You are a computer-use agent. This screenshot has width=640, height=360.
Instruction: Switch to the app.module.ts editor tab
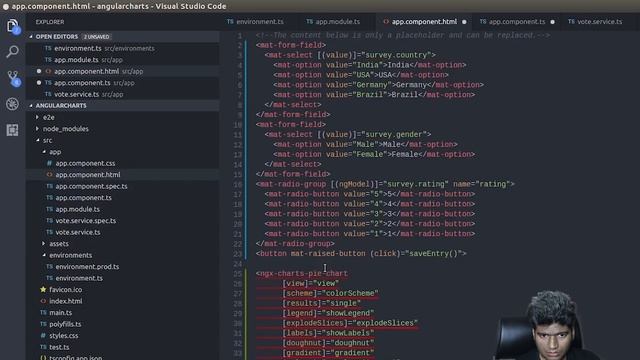pyautogui.click(x=333, y=22)
